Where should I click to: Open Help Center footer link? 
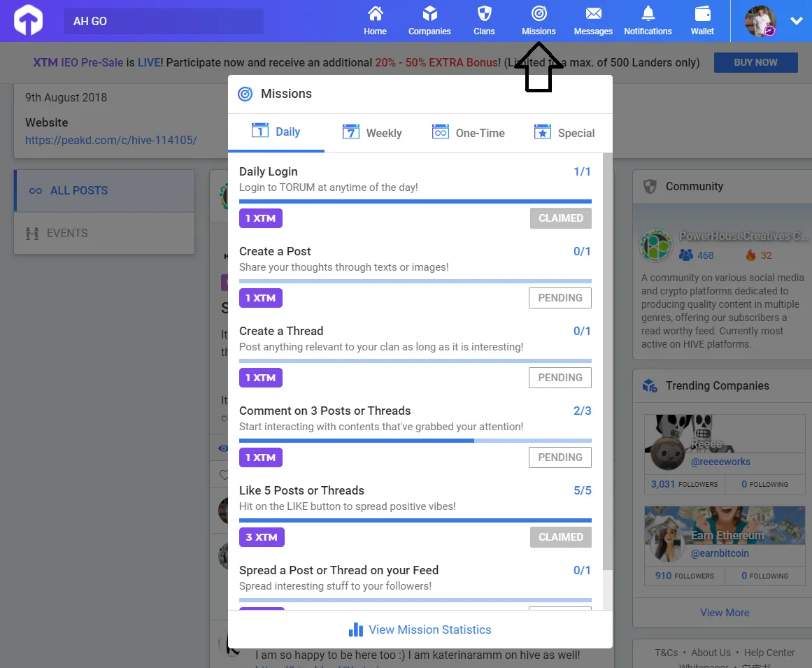pyautogui.click(x=769, y=653)
